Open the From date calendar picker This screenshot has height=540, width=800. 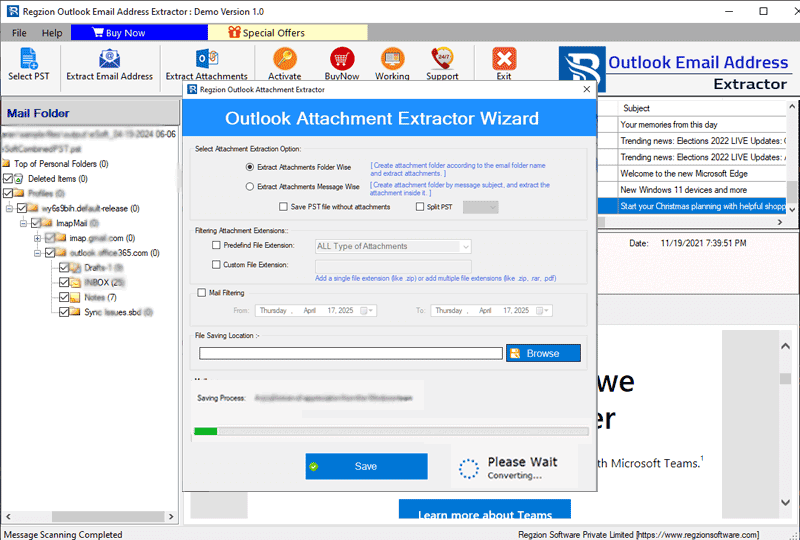pyautogui.click(x=367, y=310)
